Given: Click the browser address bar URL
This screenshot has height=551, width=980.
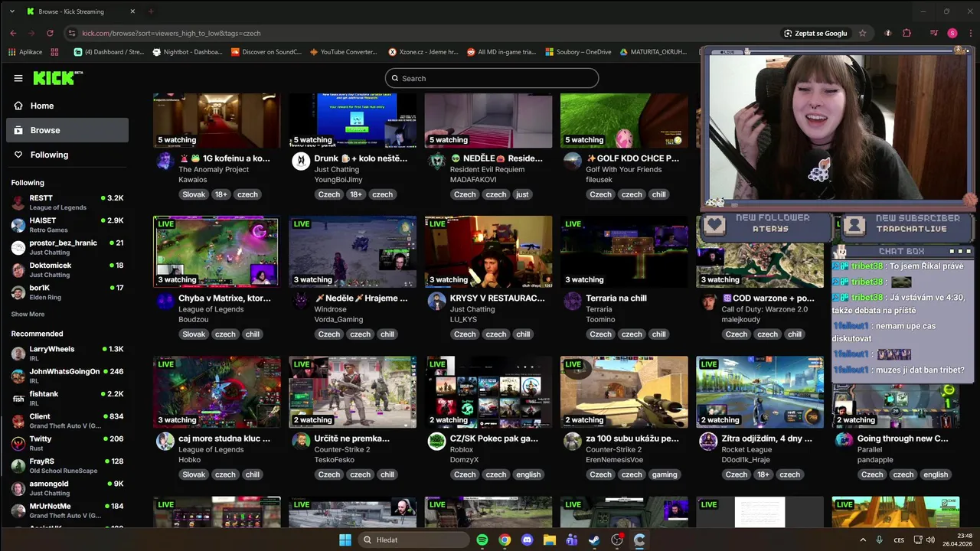Looking at the screenshot, I should pyautogui.click(x=171, y=33).
